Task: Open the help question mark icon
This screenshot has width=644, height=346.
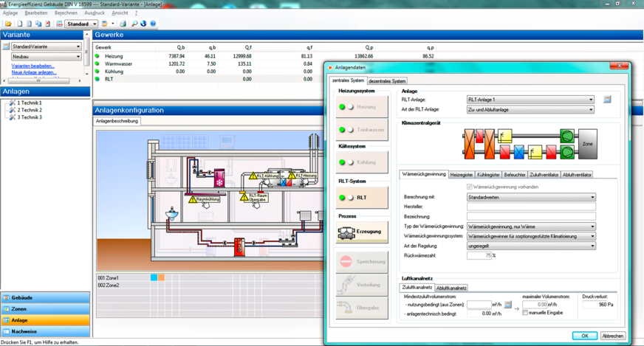Action: tap(153, 24)
